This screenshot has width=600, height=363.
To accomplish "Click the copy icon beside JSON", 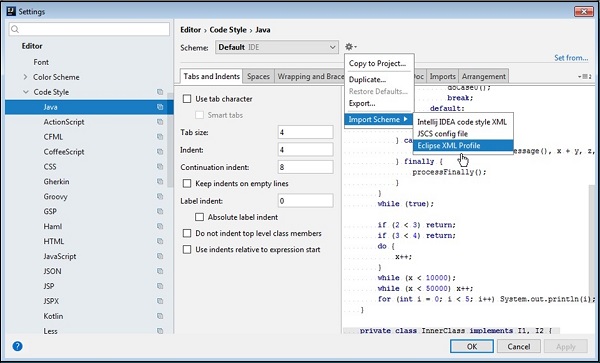I will click(160, 271).
